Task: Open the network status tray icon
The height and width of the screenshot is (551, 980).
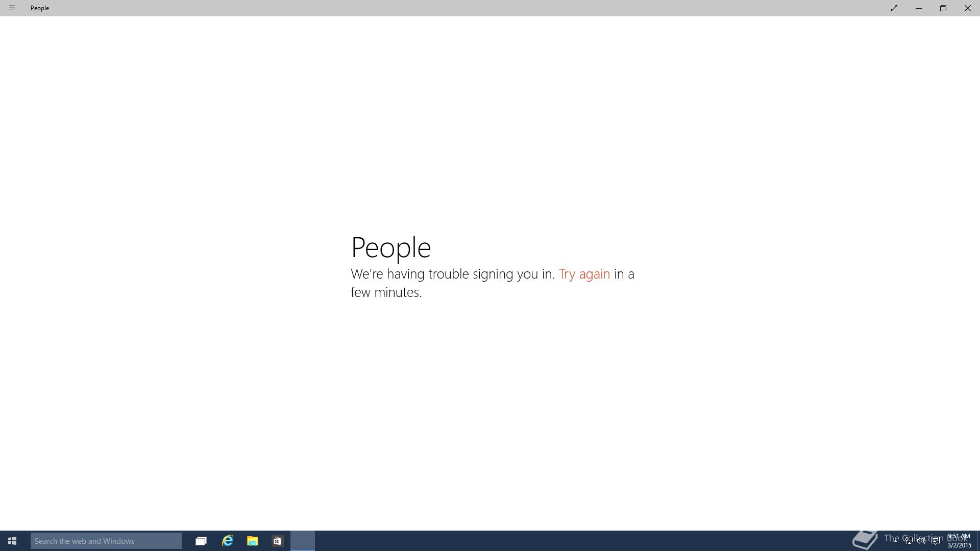Action: click(x=909, y=541)
